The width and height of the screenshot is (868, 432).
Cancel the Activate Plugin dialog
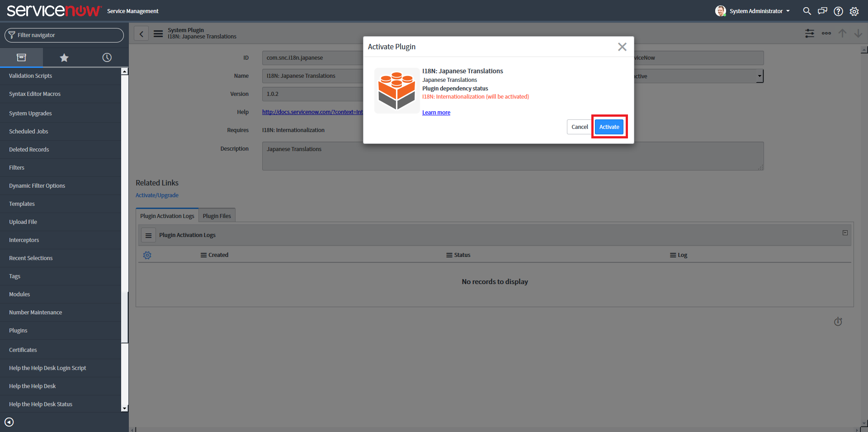point(580,127)
